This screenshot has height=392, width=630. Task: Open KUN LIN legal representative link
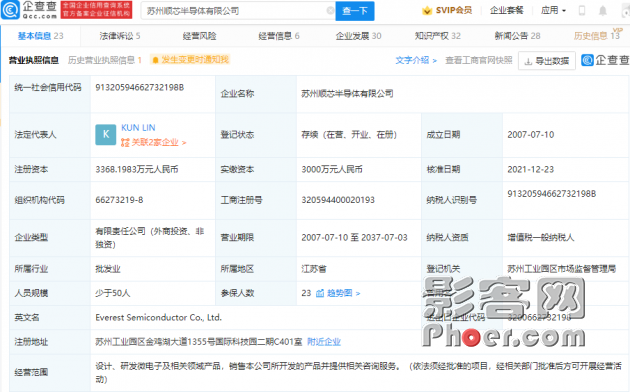[138, 128]
